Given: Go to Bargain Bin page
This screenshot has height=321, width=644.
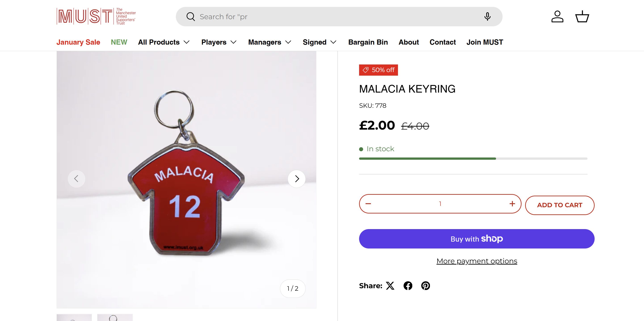Looking at the screenshot, I should 368,42.
